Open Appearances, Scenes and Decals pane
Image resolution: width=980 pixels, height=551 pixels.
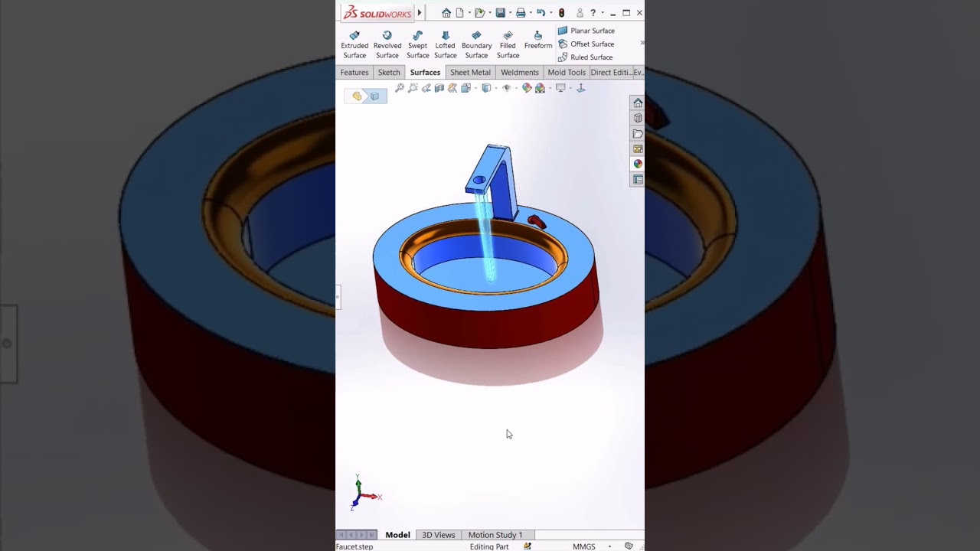coord(638,165)
